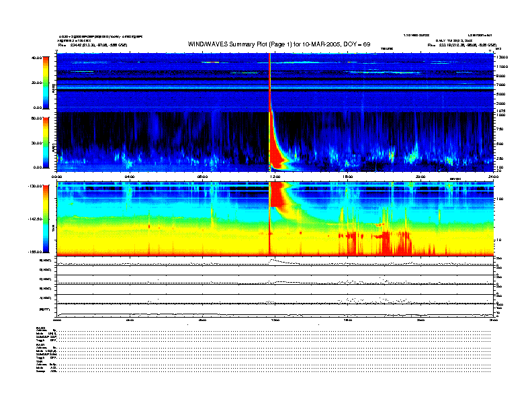Click the 60.00 color bar label

36,118
